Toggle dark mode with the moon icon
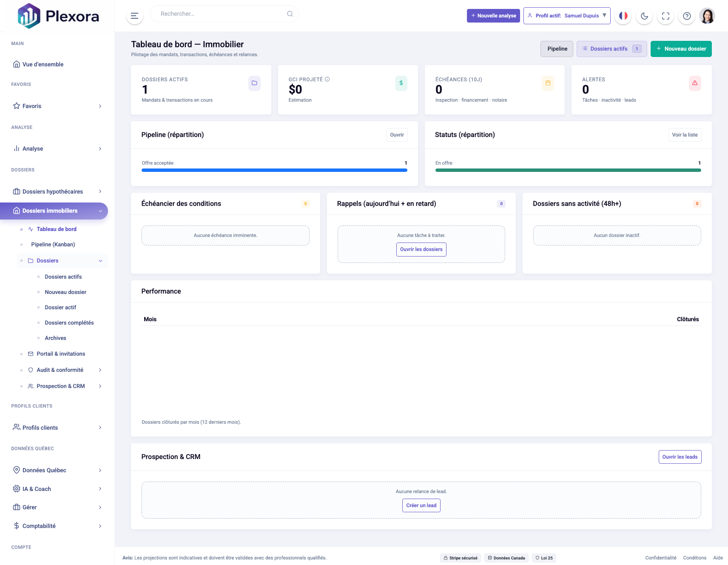The width and height of the screenshot is (728, 565). click(644, 16)
